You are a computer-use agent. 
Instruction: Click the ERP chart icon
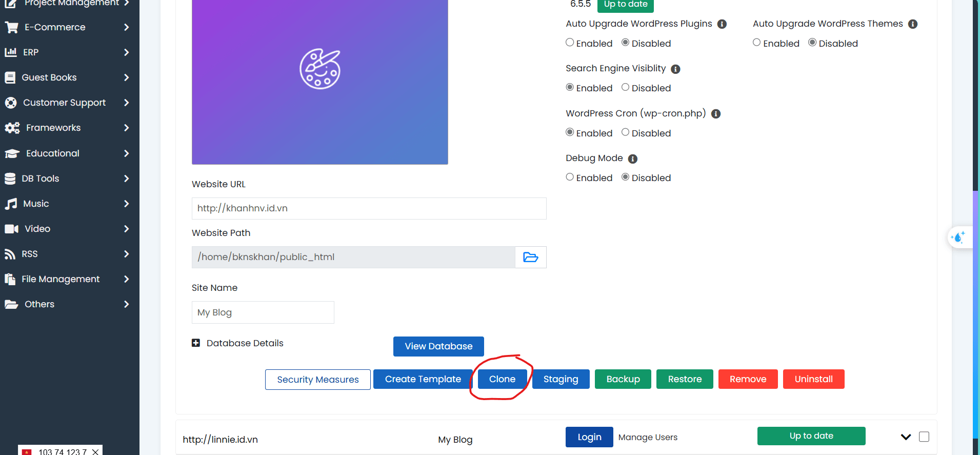[11, 52]
